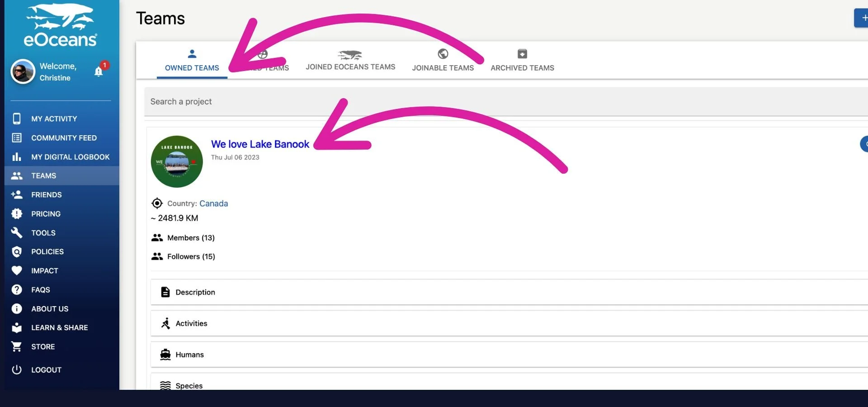Image resolution: width=868 pixels, height=407 pixels.
Task: Click the Thu Jul 06 2023 date text
Action: click(235, 157)
